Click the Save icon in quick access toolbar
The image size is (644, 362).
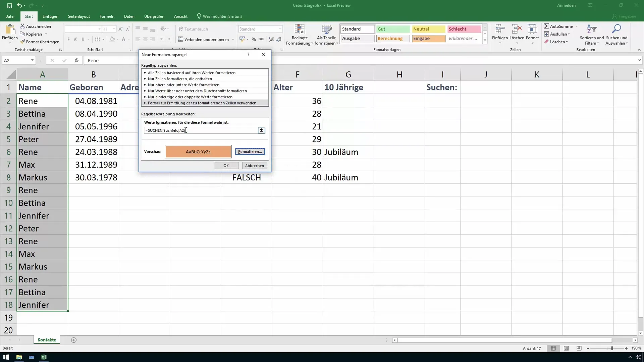[9, 5]
